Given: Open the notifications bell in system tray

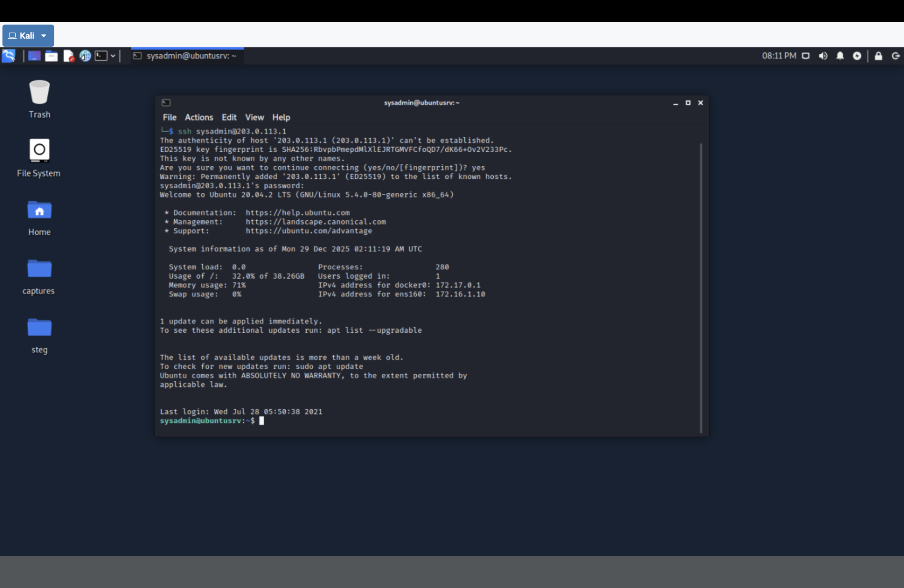Looking at the screenshot, I should pos(840,56).
